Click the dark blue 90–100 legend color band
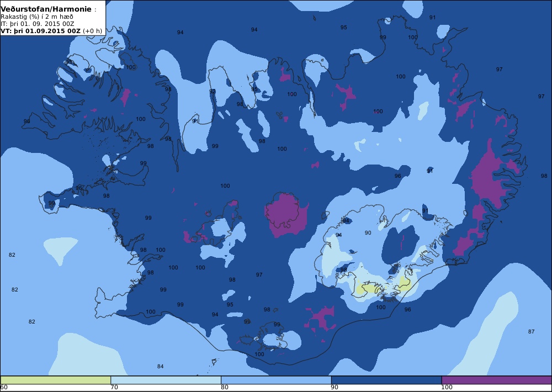The height and width of the screenshot is (392, 552). [386, 380]
